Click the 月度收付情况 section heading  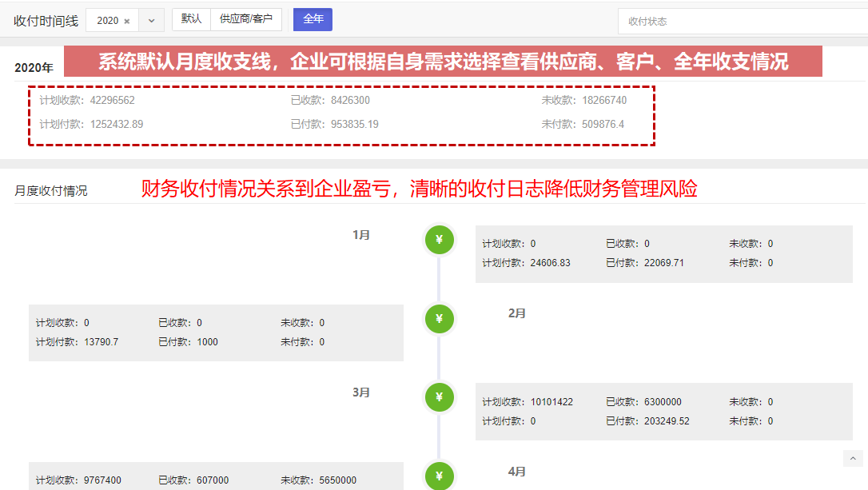click(51, 191)
